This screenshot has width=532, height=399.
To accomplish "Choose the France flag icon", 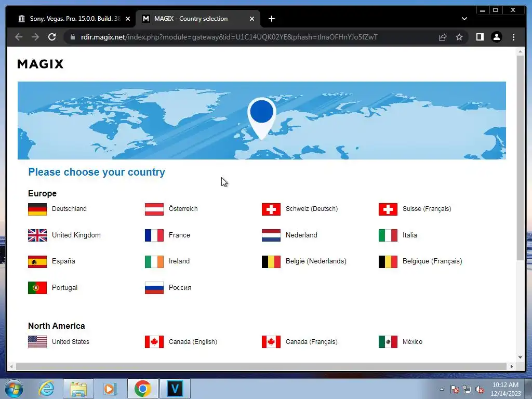I will (154, 235).
